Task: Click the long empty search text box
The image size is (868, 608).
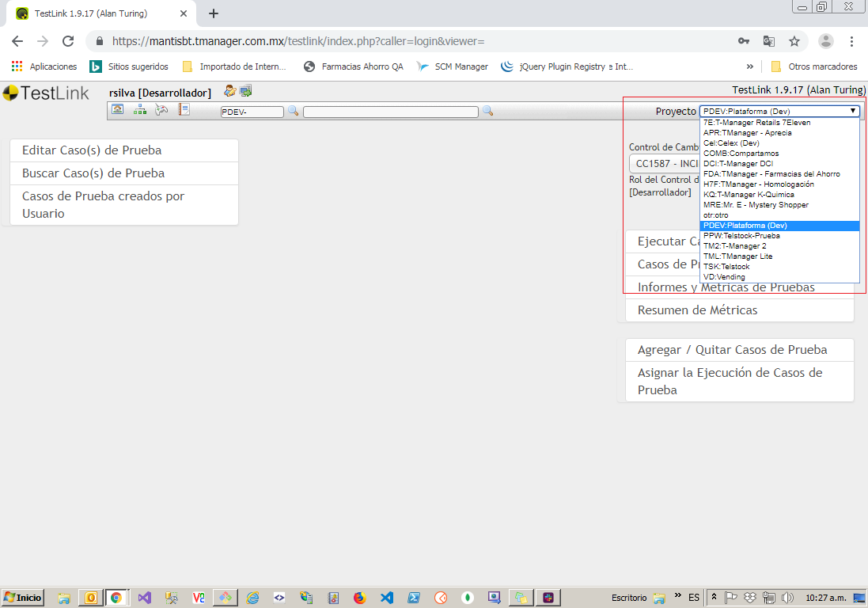Action: point(391,112)
